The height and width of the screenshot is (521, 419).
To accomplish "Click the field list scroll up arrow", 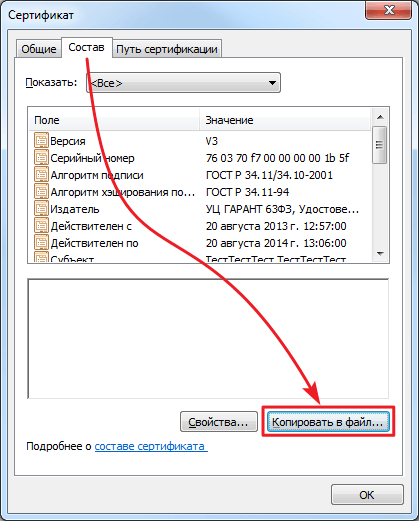I will coord(380,117).
